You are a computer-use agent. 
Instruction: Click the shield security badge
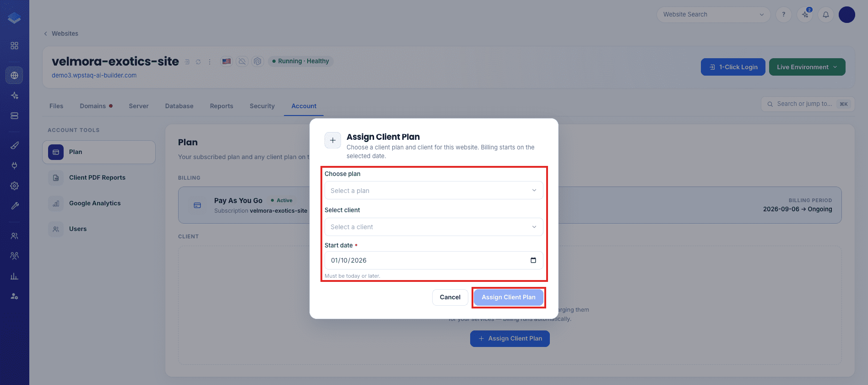258,61
